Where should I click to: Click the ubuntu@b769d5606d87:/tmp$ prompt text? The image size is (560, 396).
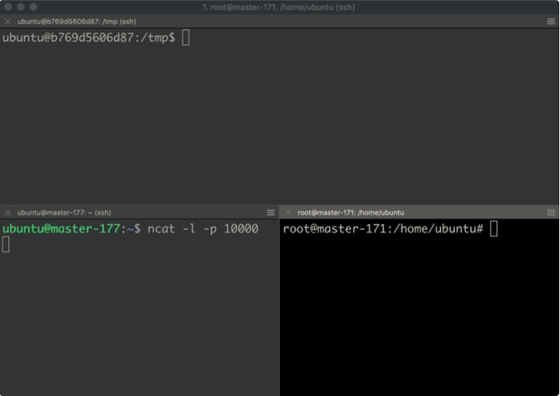pos(89,37)
